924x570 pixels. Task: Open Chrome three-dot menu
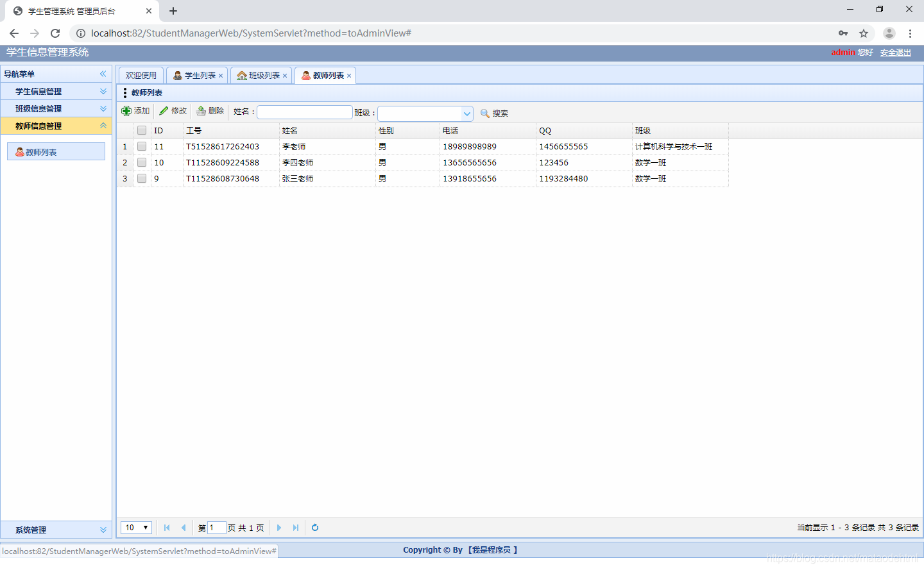click(x=910, y=33)
